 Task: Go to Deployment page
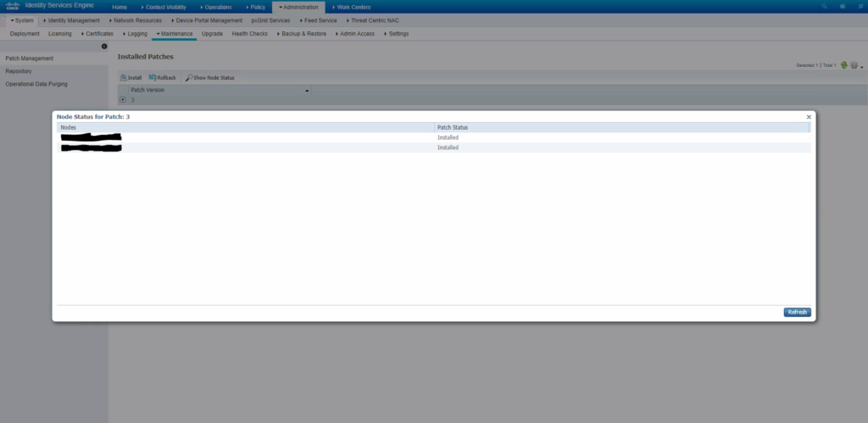coord(25,34)
